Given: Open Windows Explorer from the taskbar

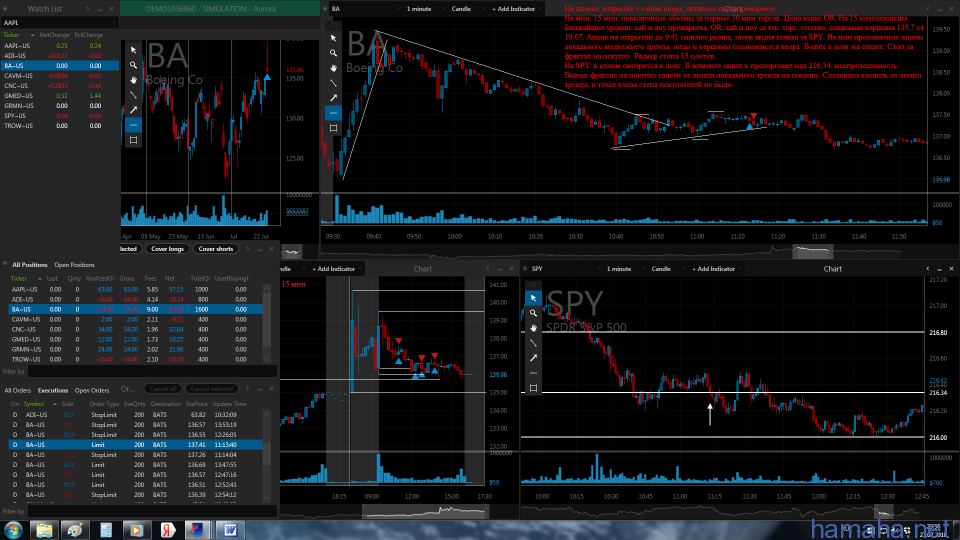Looking at the screenshot, I should [44, 530].
